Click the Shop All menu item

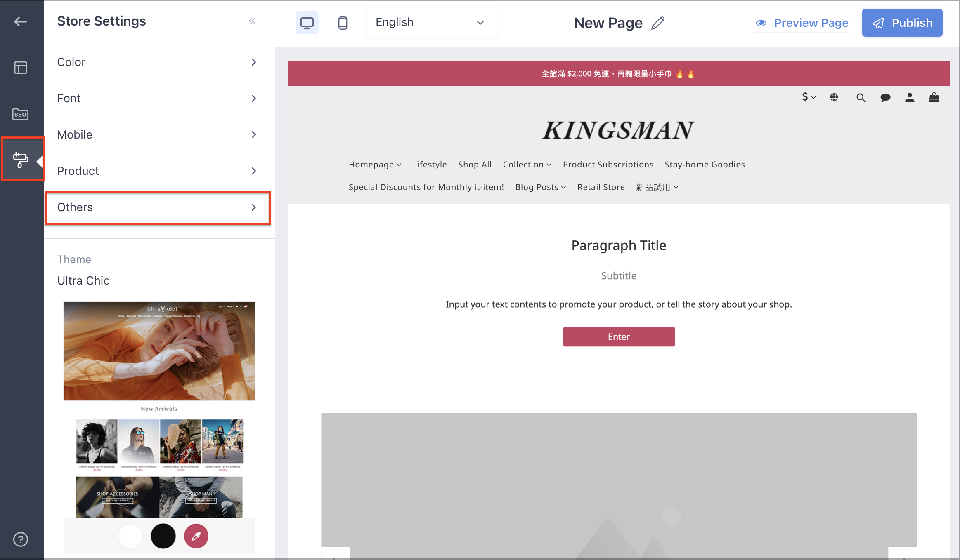pyautogui.click(x=475, y=165)
